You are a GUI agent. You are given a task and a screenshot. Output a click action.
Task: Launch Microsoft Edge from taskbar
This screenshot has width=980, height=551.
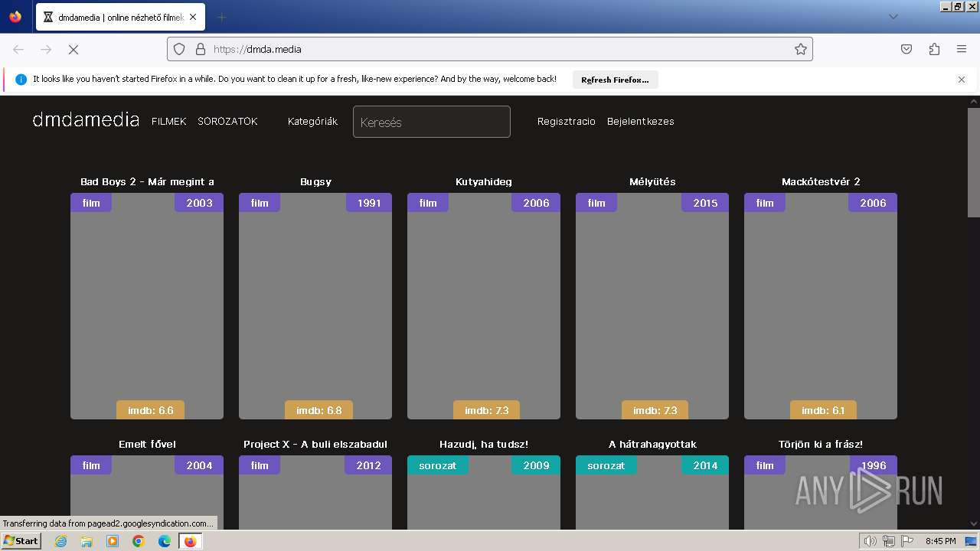(x=165, y=541)
